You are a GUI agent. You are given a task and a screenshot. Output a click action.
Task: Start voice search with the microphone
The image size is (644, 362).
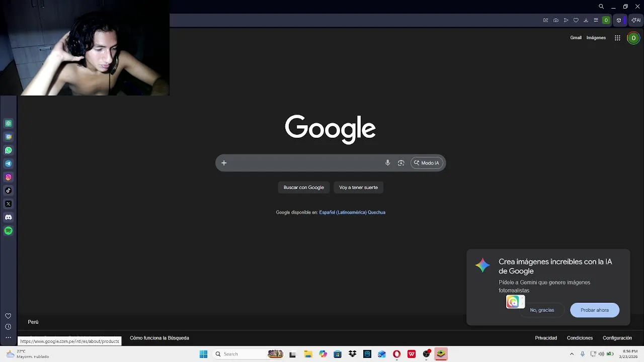coord(387,163)
